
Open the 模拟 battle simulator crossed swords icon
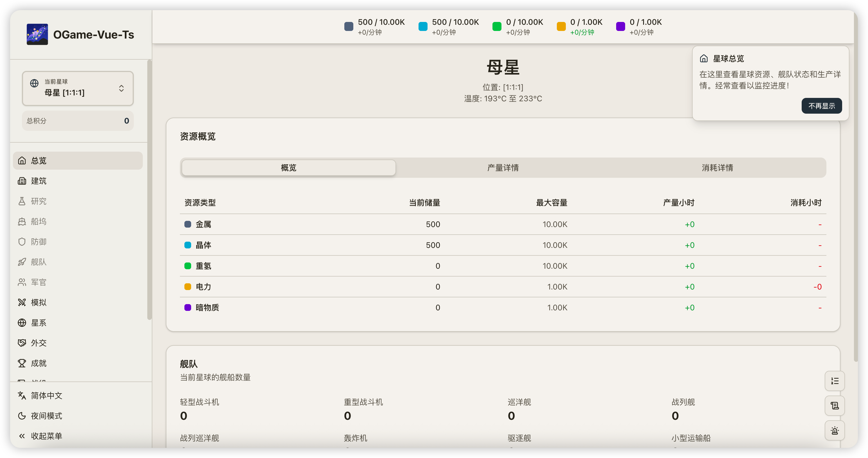22,302
